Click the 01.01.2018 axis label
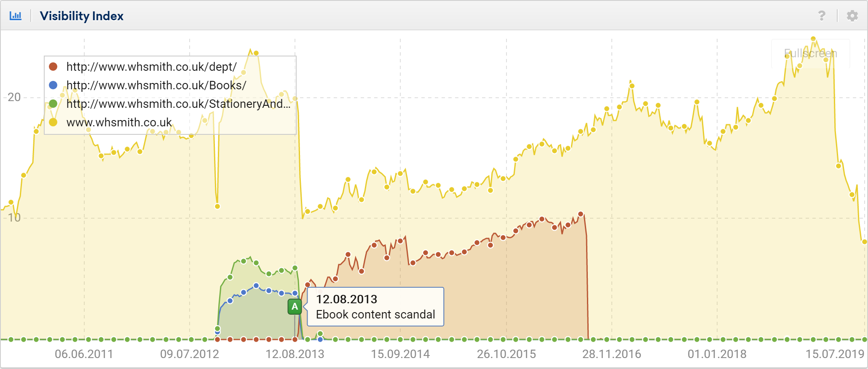Screen dimensions: 868x369 click(717, 354)
